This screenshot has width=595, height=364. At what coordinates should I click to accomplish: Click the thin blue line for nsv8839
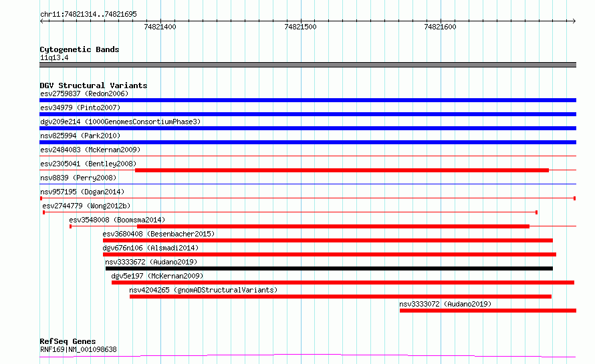click(x=308, y=184)
